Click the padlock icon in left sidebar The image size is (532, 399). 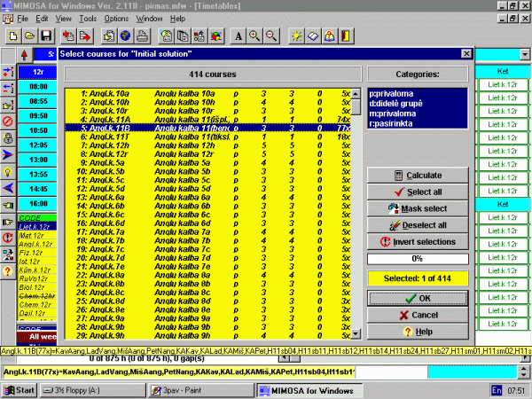[x=9, y=137]
